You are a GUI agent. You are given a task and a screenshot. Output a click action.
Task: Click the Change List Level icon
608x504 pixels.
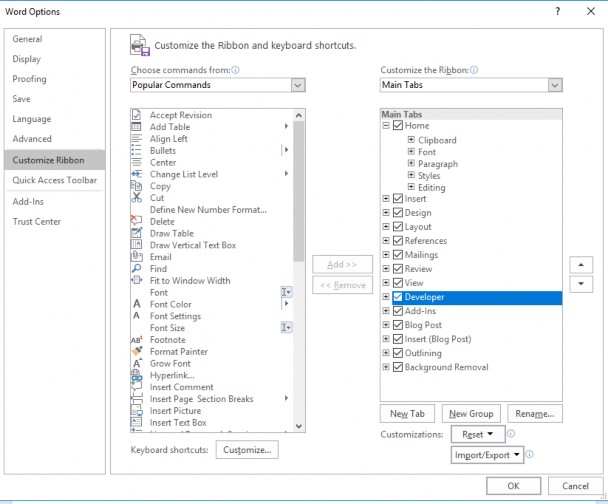[x=136, y=174]
